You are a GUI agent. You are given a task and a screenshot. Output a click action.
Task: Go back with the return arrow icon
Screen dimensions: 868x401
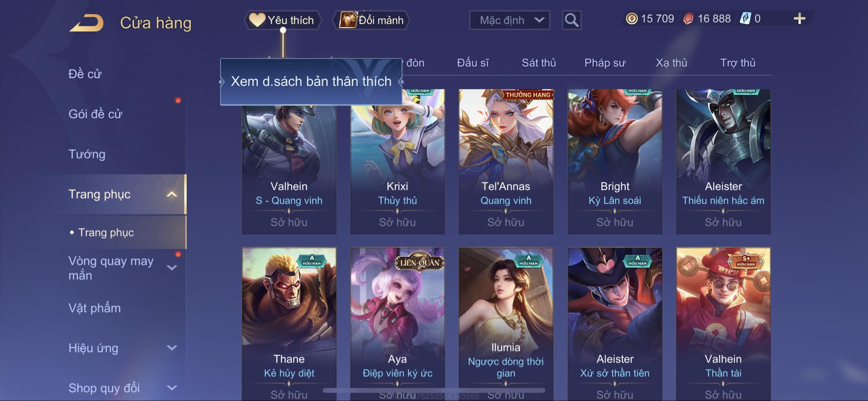click(86, 23)
